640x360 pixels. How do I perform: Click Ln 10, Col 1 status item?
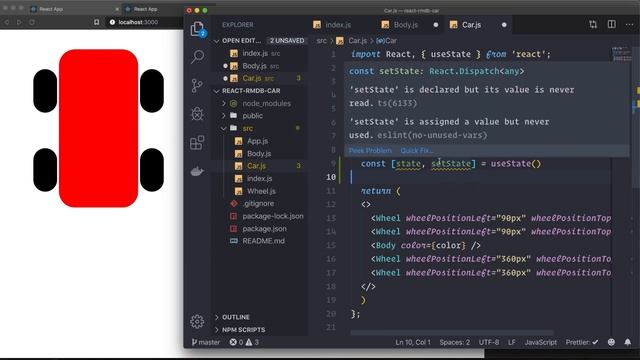click(413, 342)
